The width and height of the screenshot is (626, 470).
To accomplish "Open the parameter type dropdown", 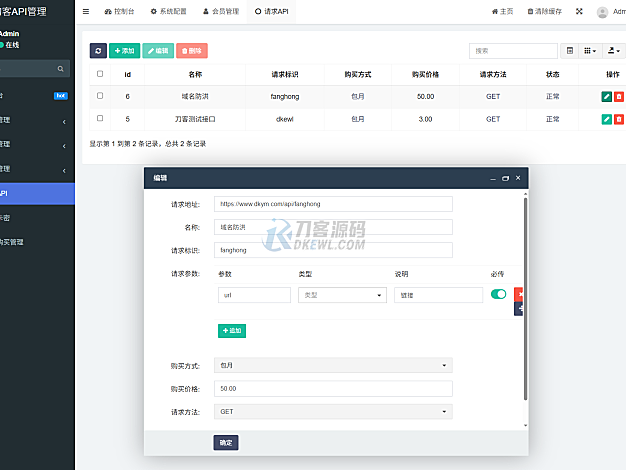I will tap(342, 295).
